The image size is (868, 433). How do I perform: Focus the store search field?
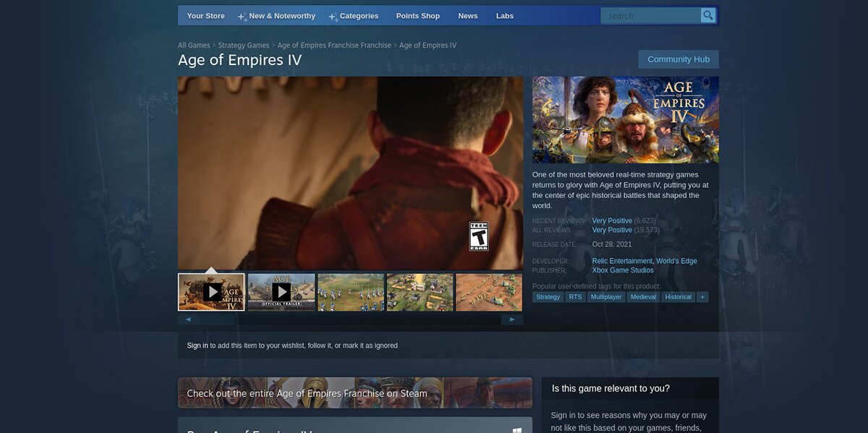[650, 15]
